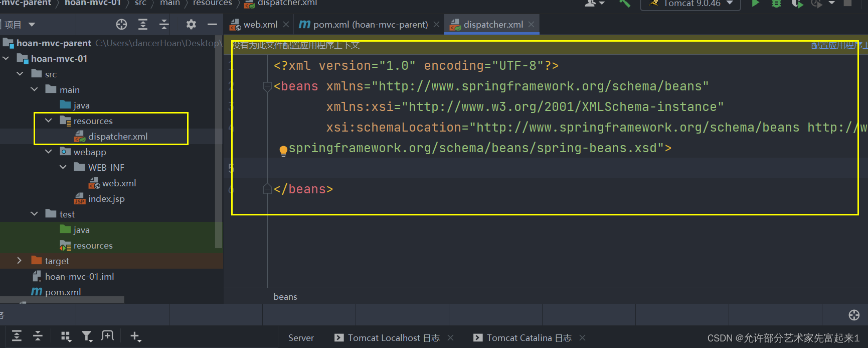Viewport: 868px width, 348px height.
Task: Select pom.xml in the project tree
Action: point(63,292)
